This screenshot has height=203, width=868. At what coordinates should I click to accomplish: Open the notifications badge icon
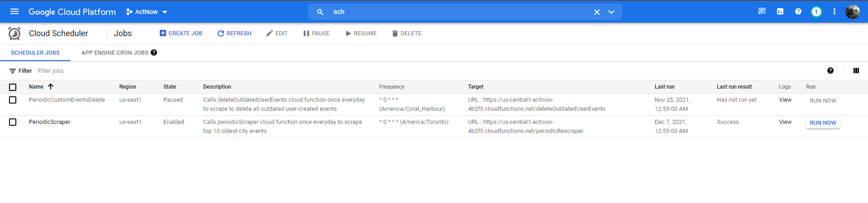[x=816, y=12]
